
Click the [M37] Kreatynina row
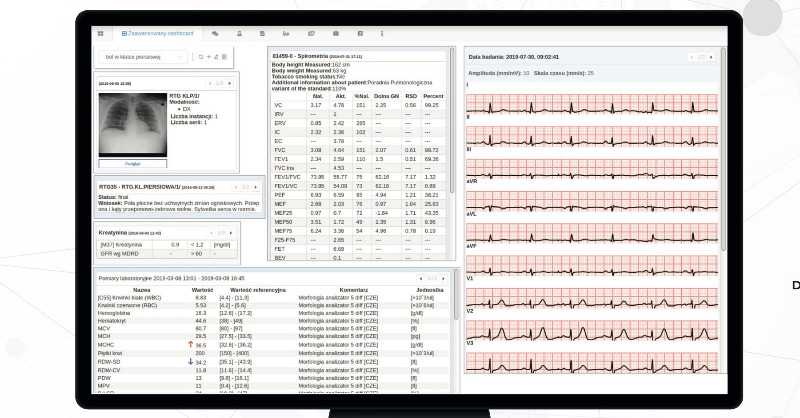point(166,245)
